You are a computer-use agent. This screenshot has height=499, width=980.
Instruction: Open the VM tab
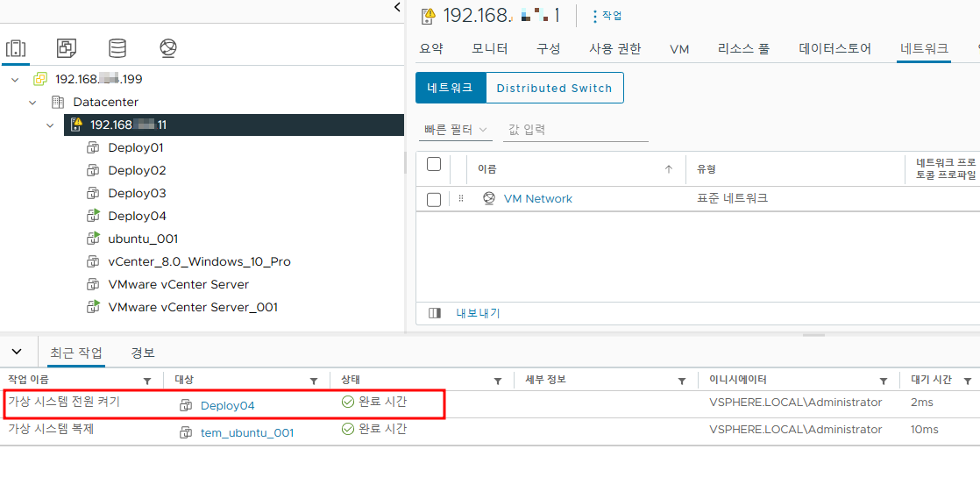tap(678, 49)
